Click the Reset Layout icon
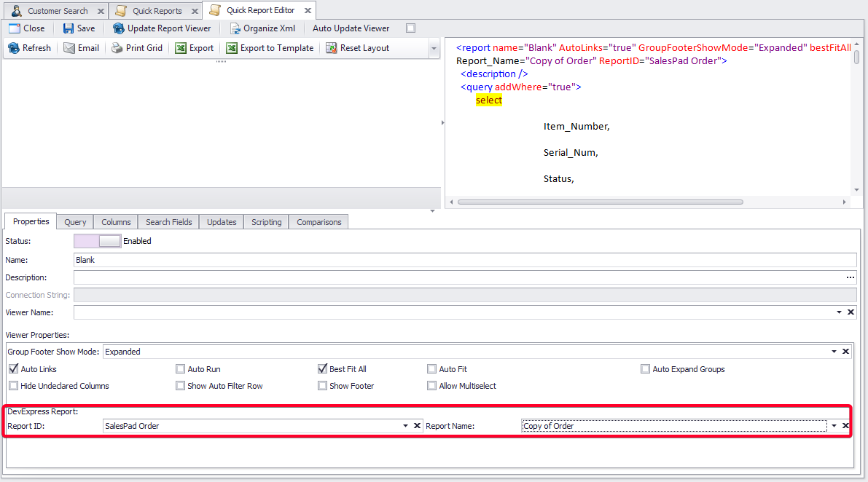The height and width of the screenshot is (482, 868). [x=332, y=48]
